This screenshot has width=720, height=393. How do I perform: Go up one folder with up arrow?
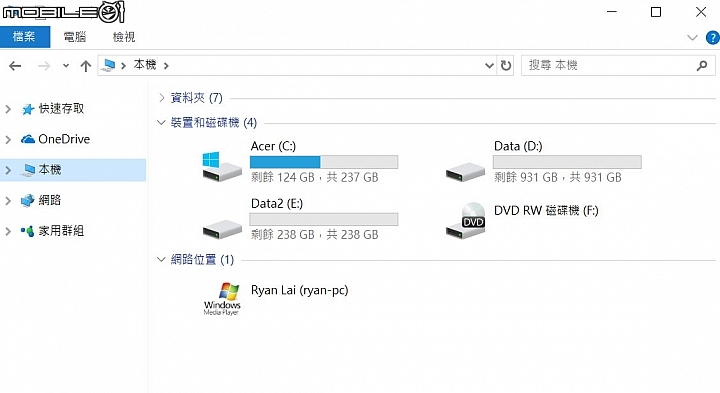point(85,66)
